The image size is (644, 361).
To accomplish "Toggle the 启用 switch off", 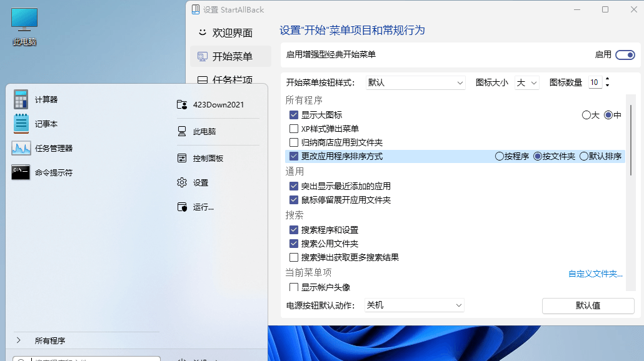I will click(625, 54).
